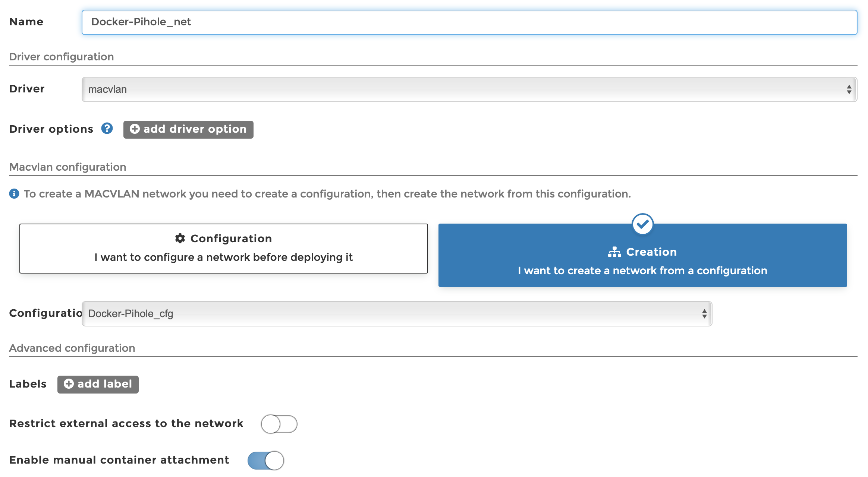868x477 pixels.
Task: Click the Creation card subtitle text
Action: click(642, 271)
